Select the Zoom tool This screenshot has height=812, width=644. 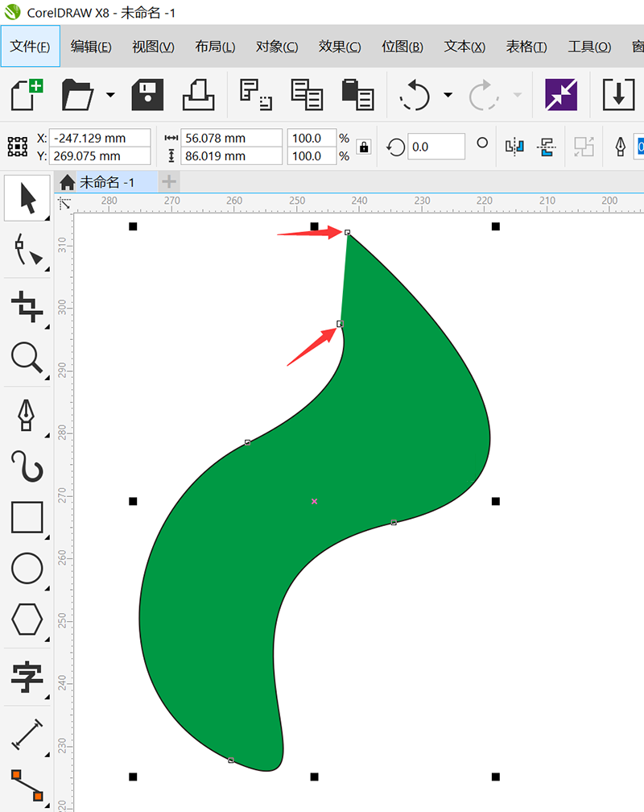27,358
